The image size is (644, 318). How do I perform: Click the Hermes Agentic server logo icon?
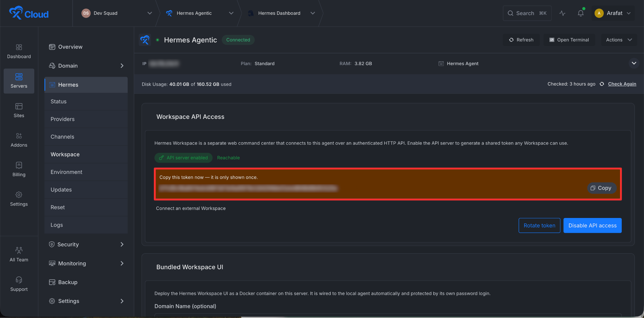(x=145, y=40)
